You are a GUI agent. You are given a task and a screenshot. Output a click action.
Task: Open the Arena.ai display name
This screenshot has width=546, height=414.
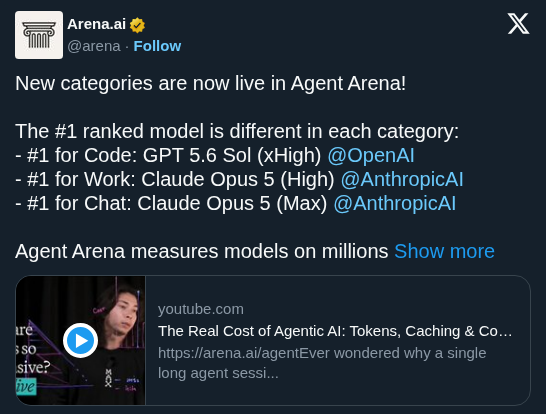[x=96, y=24]
